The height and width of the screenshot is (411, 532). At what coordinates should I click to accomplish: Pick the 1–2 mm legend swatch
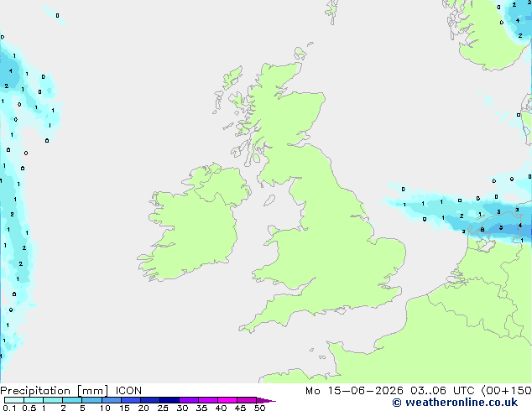coord(53,400)
